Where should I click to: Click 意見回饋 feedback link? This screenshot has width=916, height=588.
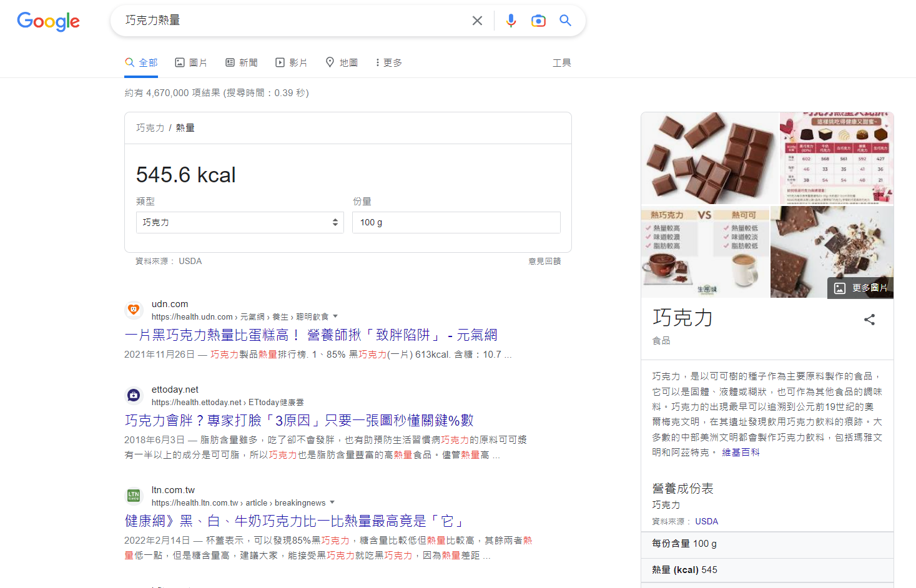tap(544, 261)
